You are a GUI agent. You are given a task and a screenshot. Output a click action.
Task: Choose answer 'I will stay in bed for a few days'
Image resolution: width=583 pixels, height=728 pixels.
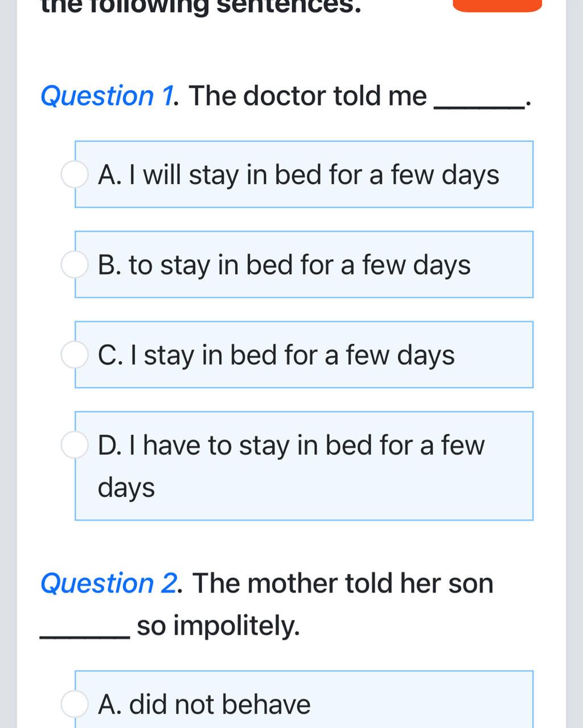pos(304,174)
